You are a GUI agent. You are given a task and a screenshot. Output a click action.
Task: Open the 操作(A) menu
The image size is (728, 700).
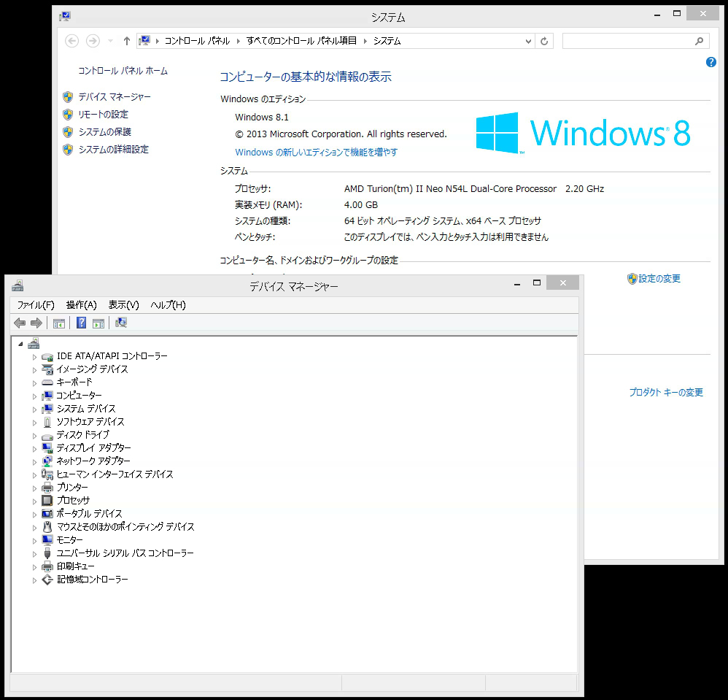point(81,305)
